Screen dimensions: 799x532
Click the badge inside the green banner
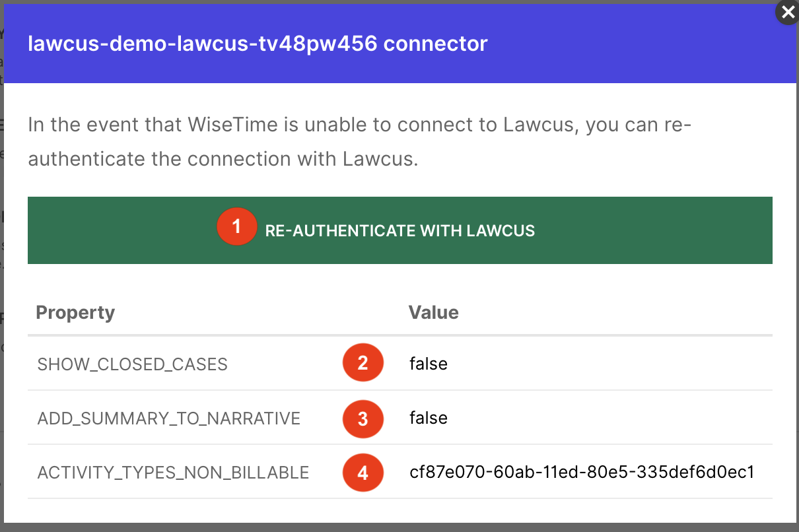[x=237, y=226]
